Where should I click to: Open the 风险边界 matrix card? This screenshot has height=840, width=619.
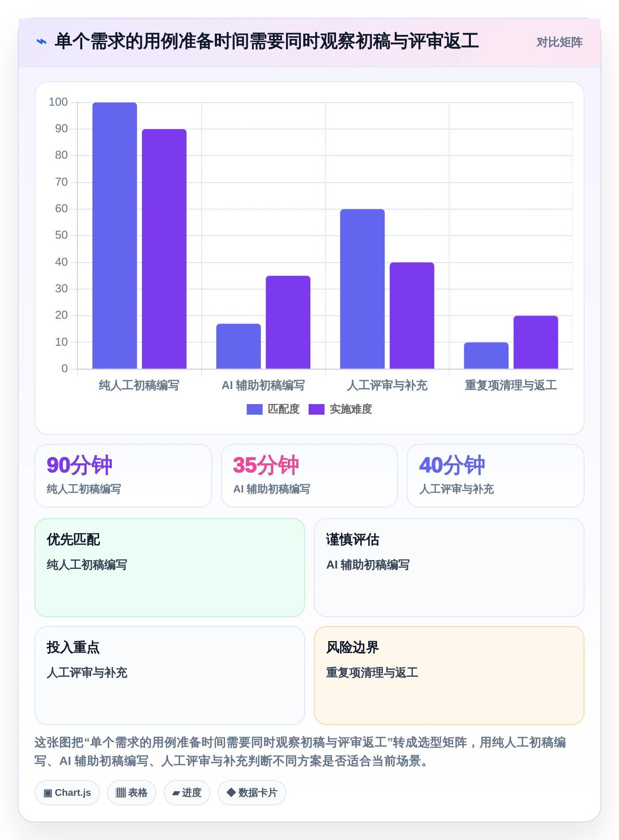(x=449, y=676)
